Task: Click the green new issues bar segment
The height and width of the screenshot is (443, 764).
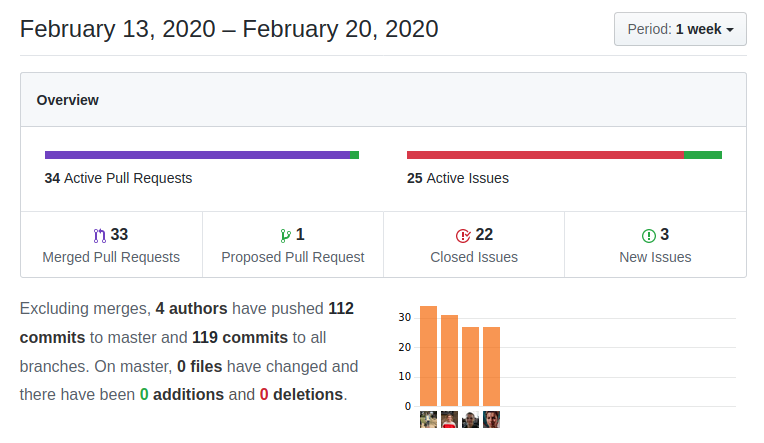Action: [702, 155]
